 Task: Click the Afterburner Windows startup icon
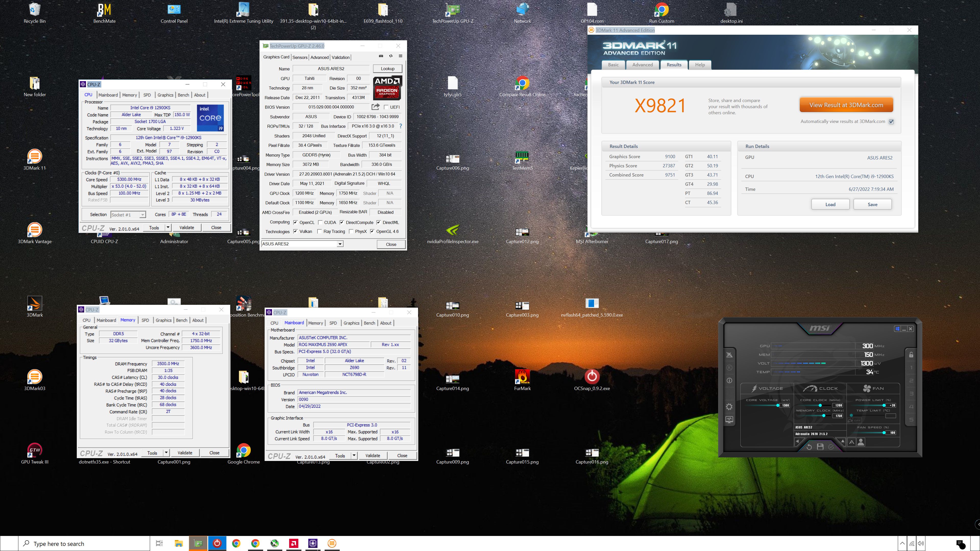pyautogui.click(x=898, y=329)
